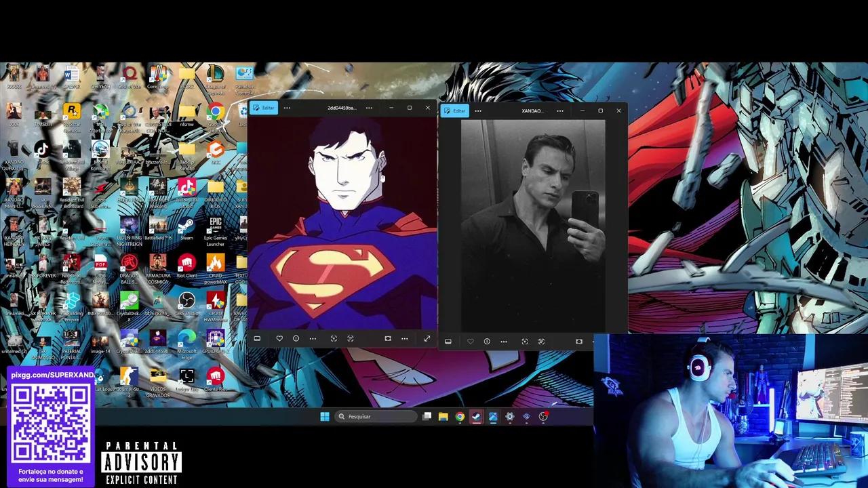The image size is (868, 488).
Task: Enter fullscreen from the Superman window's bottom bar
Action: (427, 338)
